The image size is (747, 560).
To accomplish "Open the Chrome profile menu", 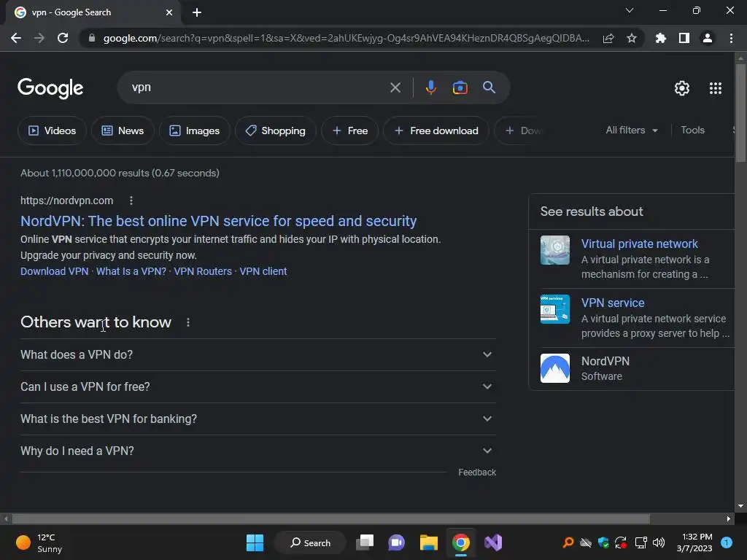I will click(708, 38).
